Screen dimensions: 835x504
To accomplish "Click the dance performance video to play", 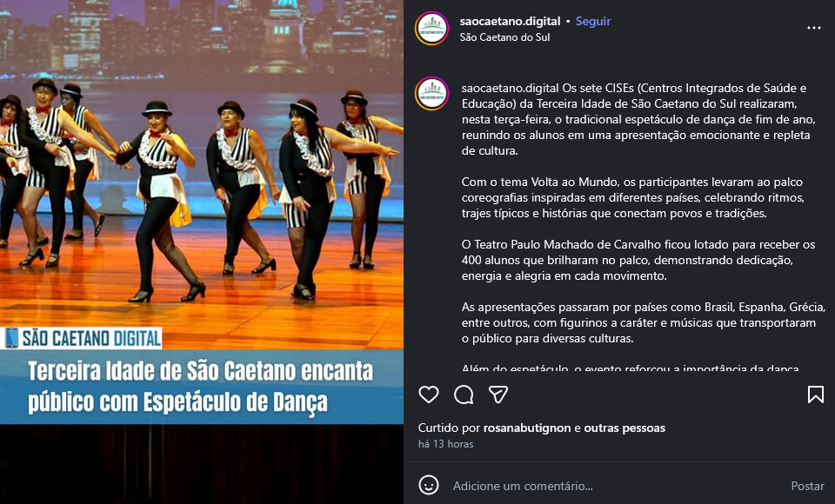I will tap(202, 213).
